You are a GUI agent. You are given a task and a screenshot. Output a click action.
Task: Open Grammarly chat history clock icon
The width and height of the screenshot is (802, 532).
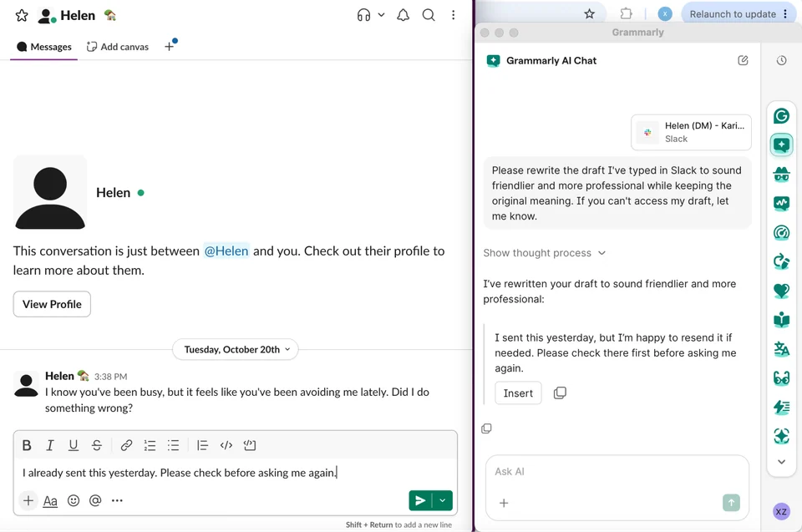(x=782, y=60)
